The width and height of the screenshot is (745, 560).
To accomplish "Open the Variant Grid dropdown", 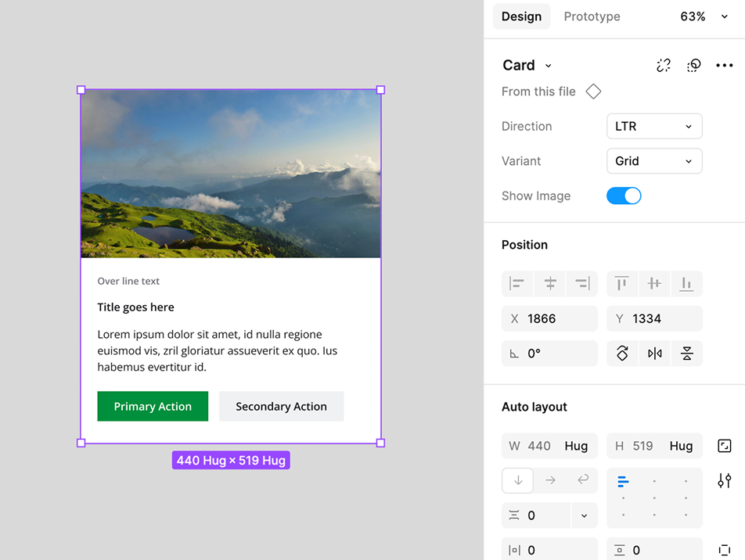I will (x=653, y=161).
